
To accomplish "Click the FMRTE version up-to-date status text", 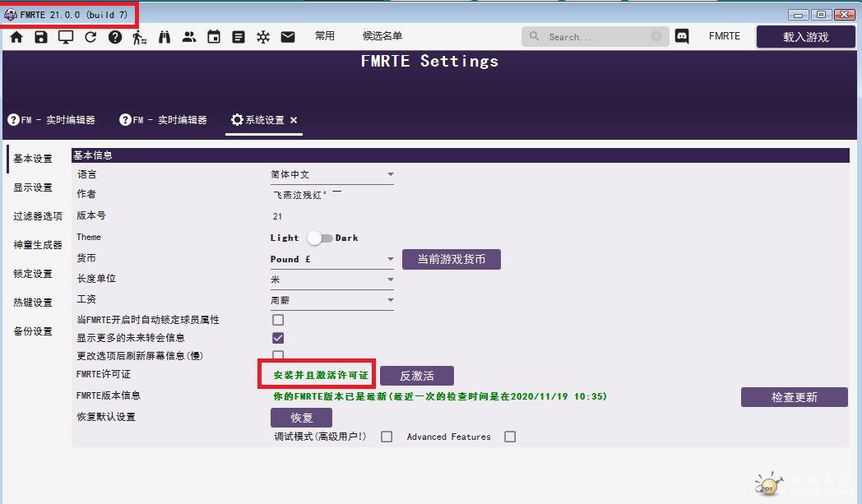I will [440, 396].
